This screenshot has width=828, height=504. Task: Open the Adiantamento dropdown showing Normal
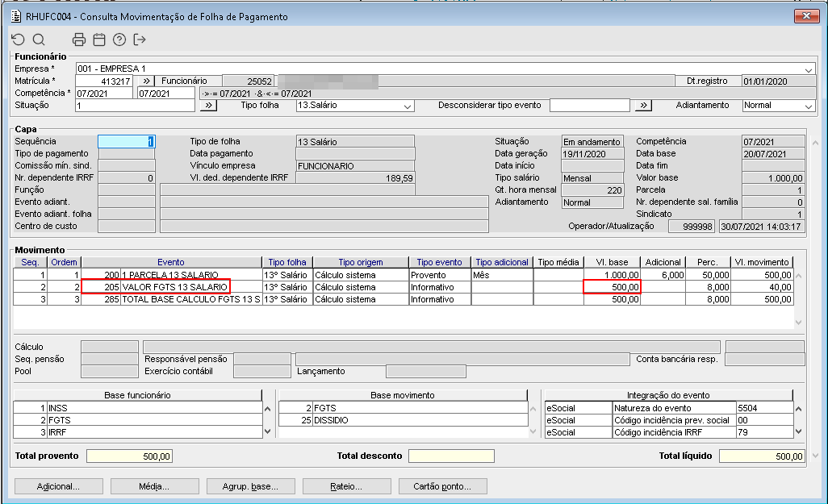(x=809, y=106)
